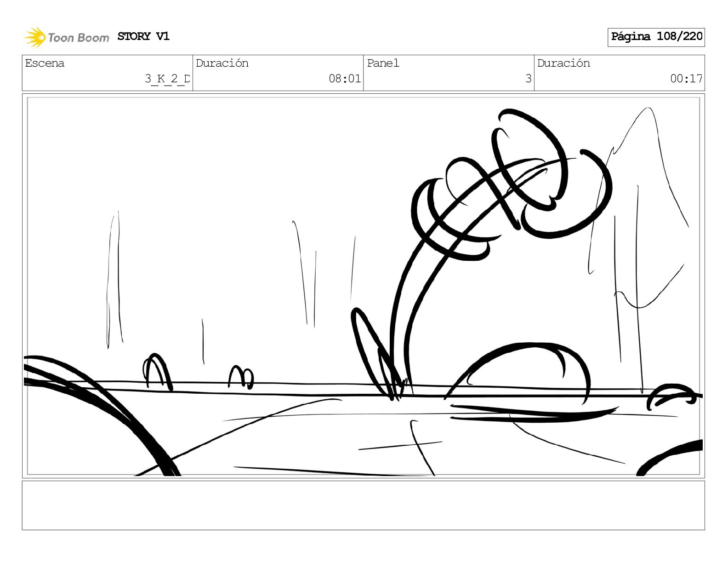
Task: Click the Panel label
Action: coord(383,63)
